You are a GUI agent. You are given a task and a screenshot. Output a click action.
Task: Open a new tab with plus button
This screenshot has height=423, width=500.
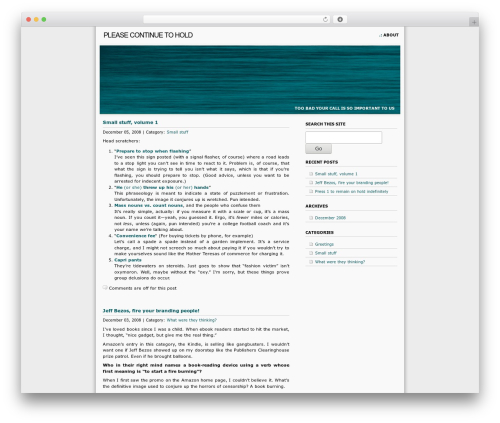(x=474, y=22)
